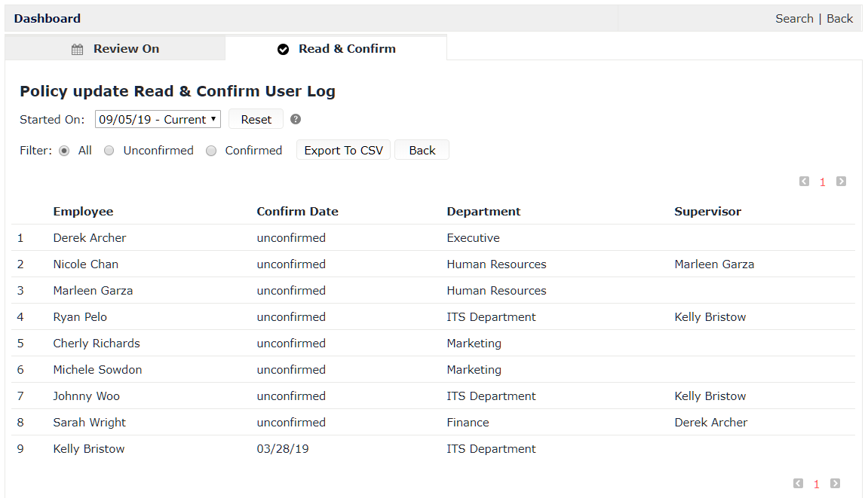This screenshot has width=868, height=498.
Task: Switch to the Review On tab
Action: point(115,49)
